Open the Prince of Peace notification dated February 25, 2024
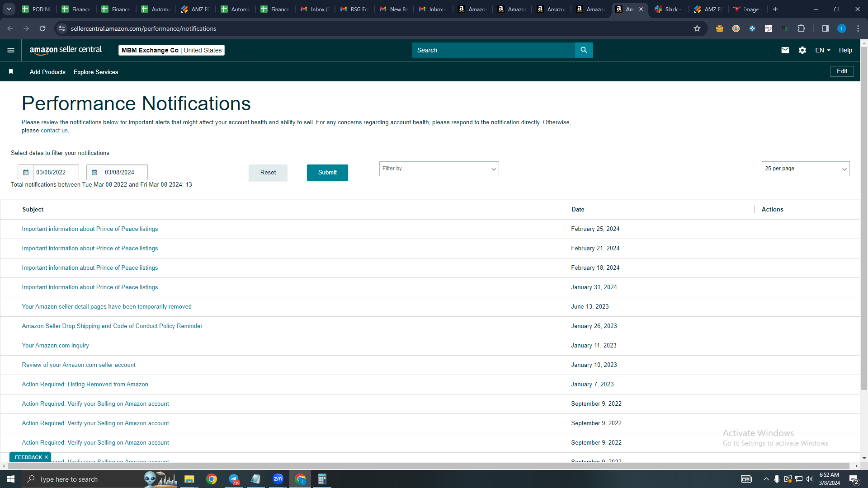Viewport: 868px width, 488px height. pyautogui.click(x=90, y=229)
